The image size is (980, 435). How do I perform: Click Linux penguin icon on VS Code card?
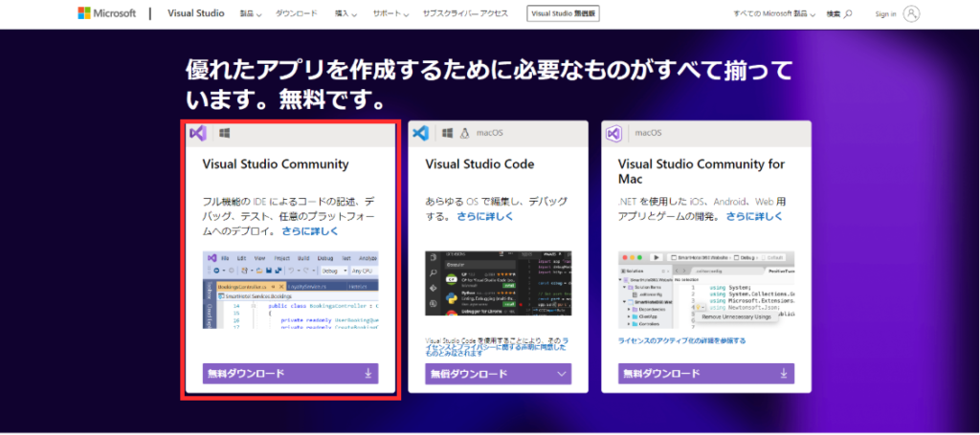(464, 133)
